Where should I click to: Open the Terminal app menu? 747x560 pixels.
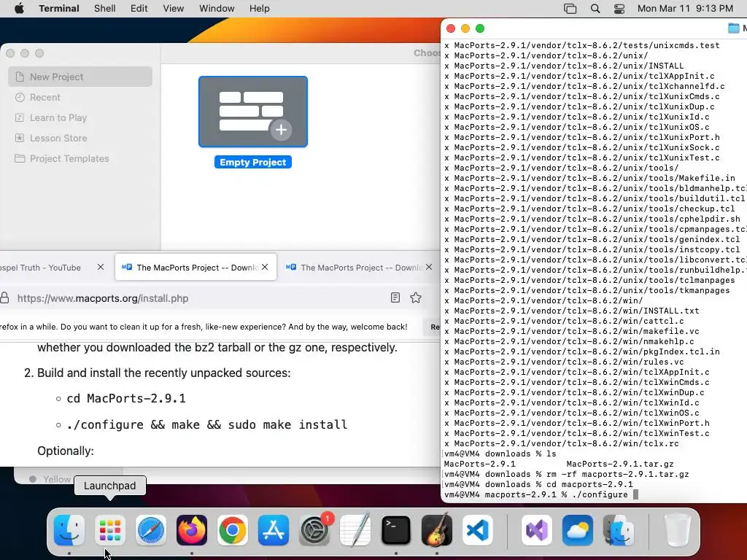click(x=59, y=9)
